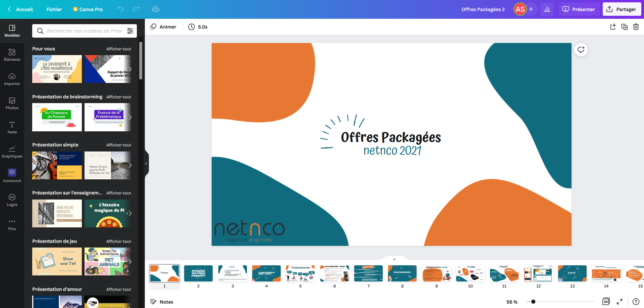644x308 pixels.
Task: Click the Animer button
Action: coord(163,27)
